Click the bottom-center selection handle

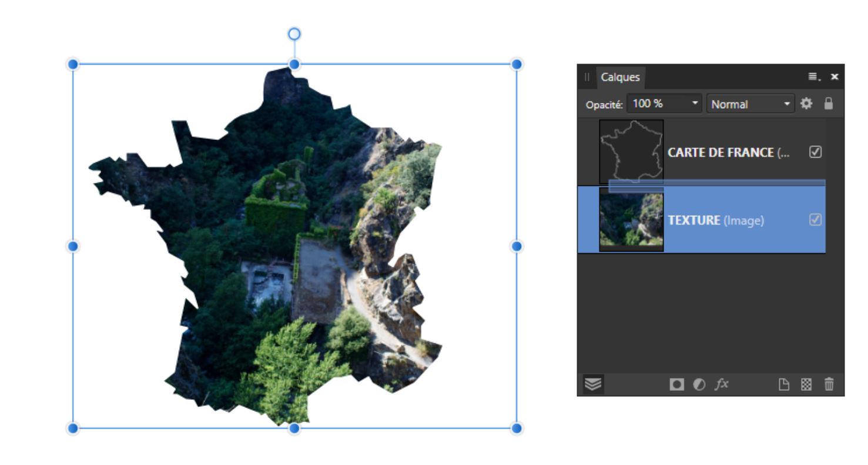[294, 429]
